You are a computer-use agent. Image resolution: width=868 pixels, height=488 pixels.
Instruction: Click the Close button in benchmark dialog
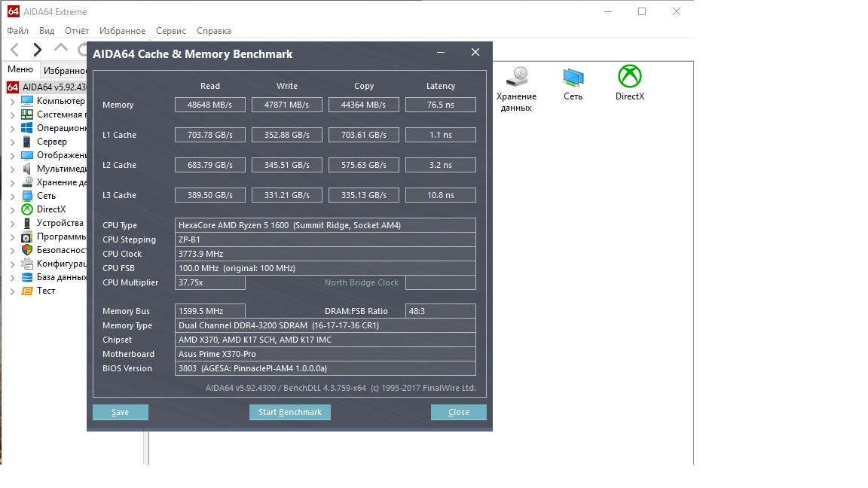459,412
